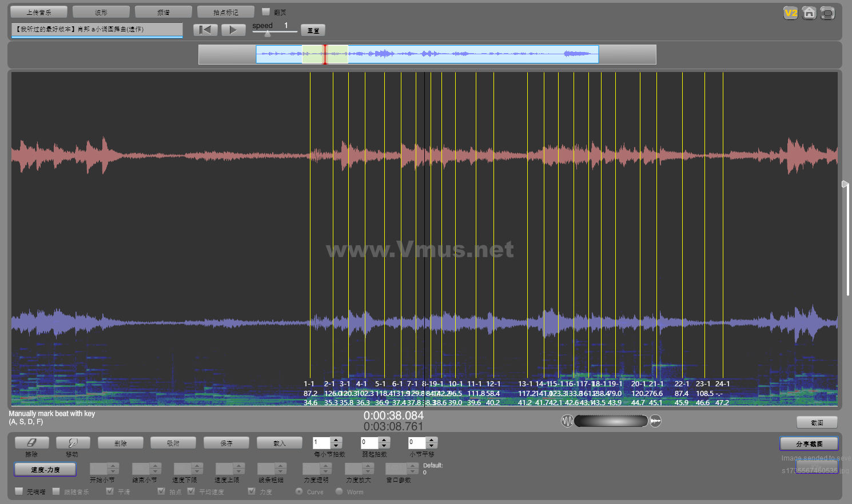Click the 力度透明 stepper arrows
The image size is (852, 504).
tap(326, 469)
